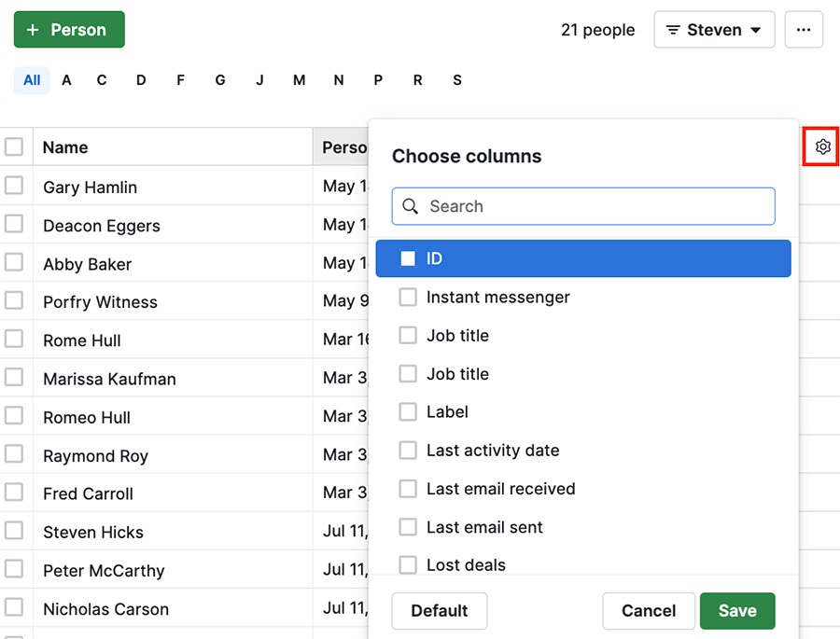Sort by the Name column header
The height and width of the screenshot is (639, 840).
64,146
